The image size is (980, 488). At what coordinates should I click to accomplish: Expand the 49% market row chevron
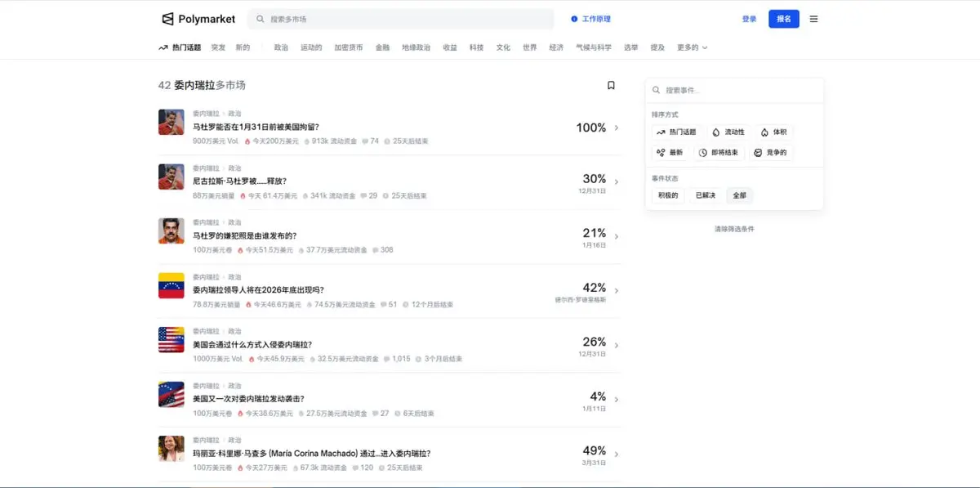(x=617, y=454)
